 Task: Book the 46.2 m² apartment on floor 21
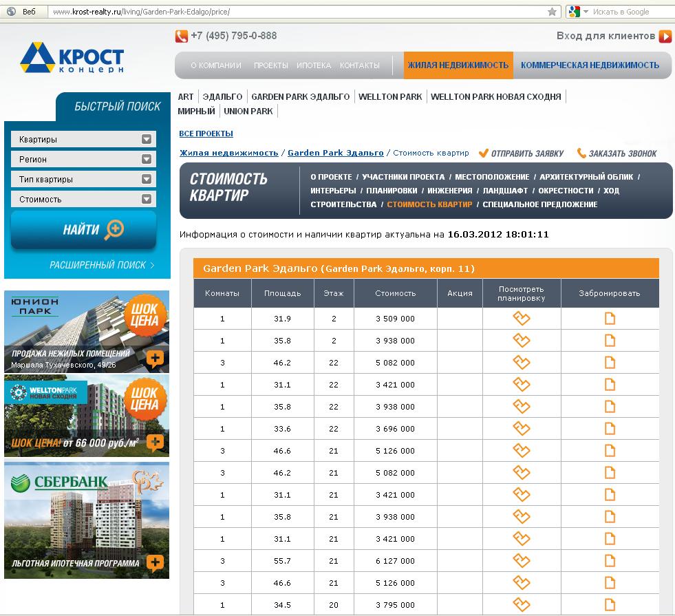[x=610, y=473]
